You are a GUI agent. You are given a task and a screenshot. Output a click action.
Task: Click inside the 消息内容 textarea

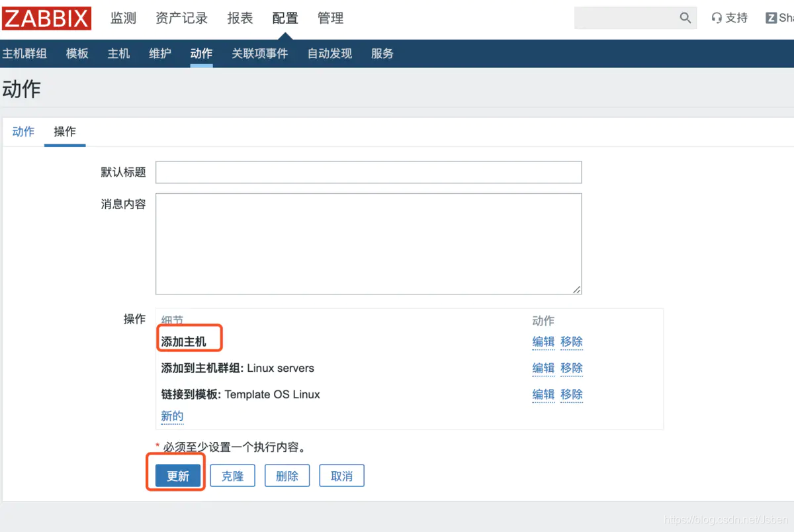coord(369,244)
